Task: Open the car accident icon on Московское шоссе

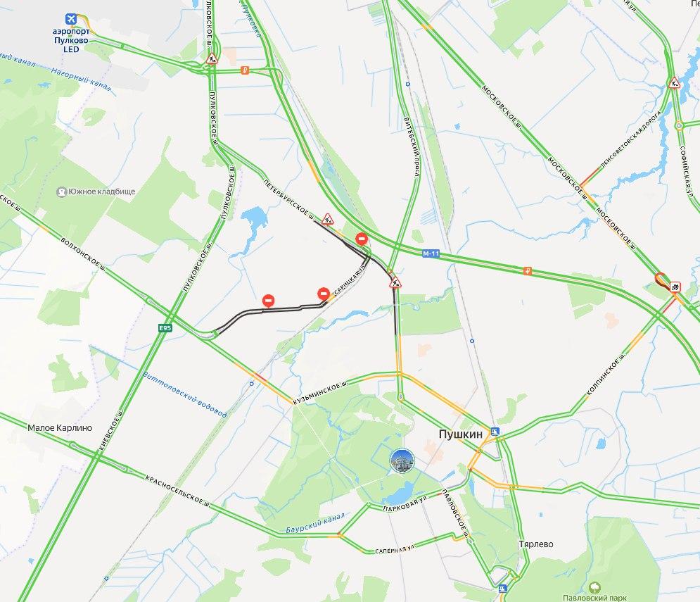Action: [x=675, y=287]
